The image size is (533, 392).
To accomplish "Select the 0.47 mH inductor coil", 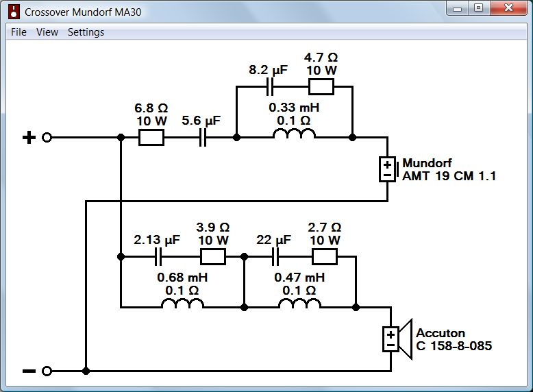I will (x=299, y=304).
